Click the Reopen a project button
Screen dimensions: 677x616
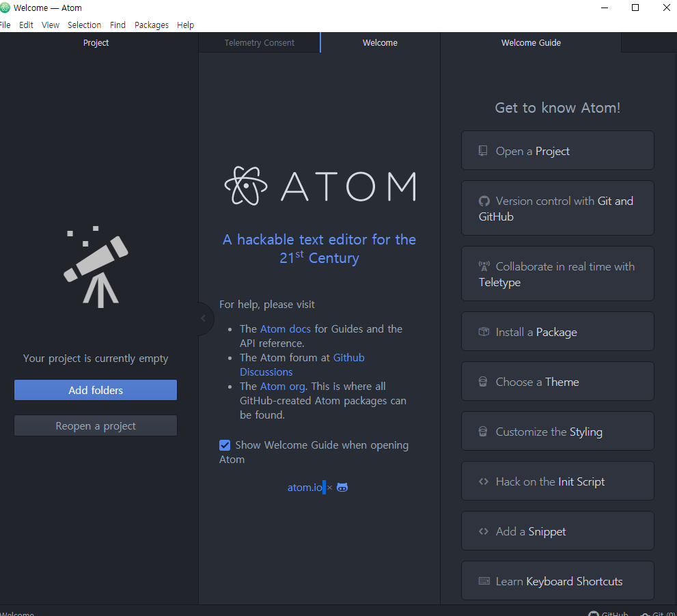point(96,426)
